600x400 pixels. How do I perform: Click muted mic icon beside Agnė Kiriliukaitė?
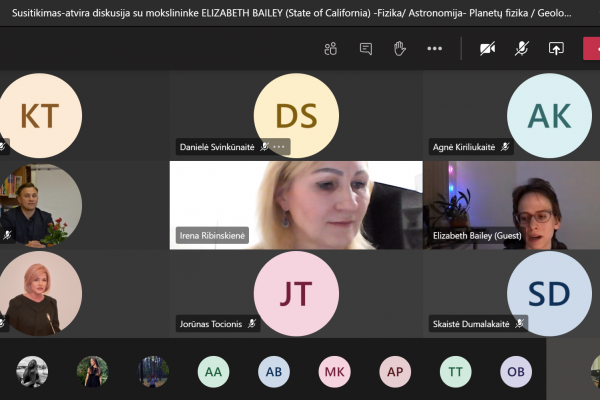[x=505, y=147]
